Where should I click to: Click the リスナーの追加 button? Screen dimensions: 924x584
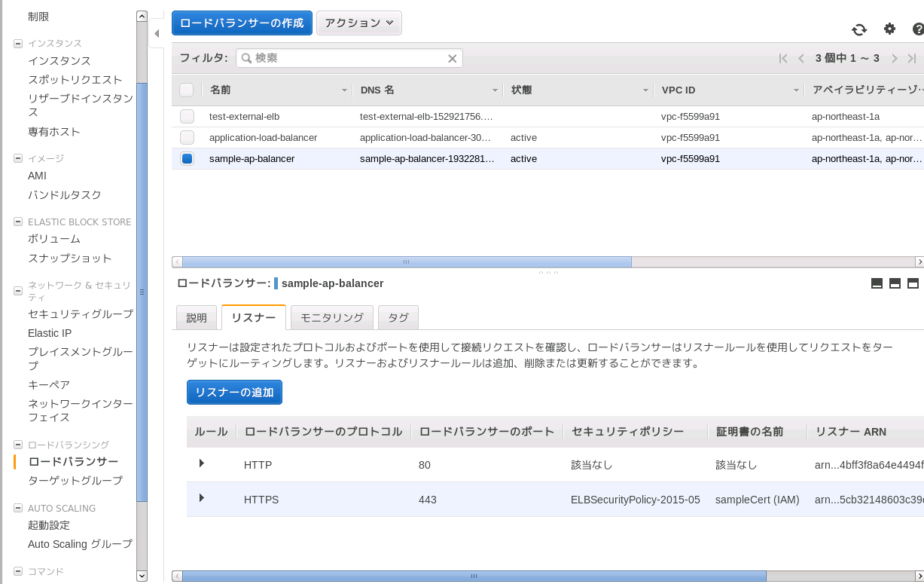pyautogui.click(x=234, y=392)
